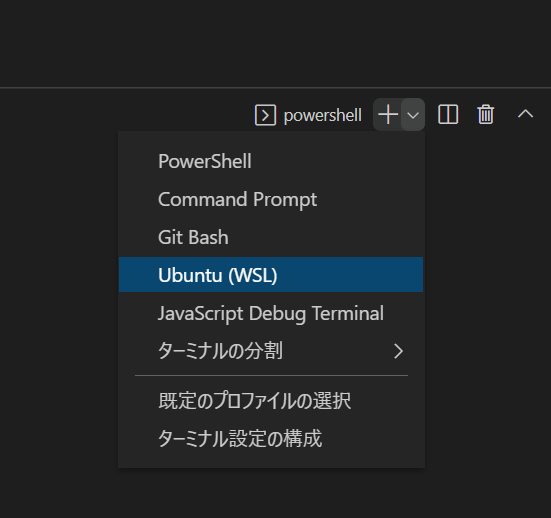Select PowerShell from the profile menu
The width and height of the screenshot is (551, 518).
tap(271, 161)
